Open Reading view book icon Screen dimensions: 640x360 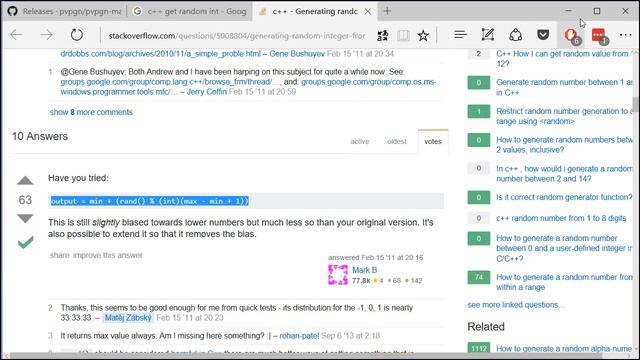pyautogui.click(x=403, y=36)
